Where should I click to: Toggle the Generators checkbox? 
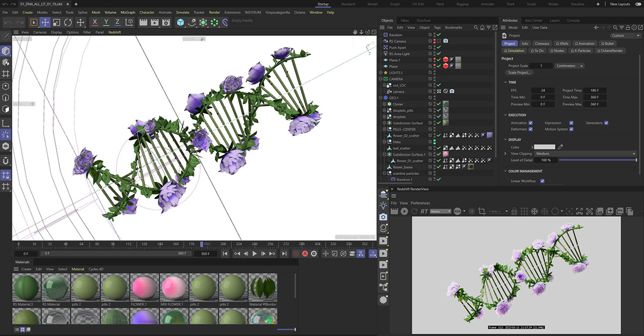pyautogui.click(x=606, y=123)
